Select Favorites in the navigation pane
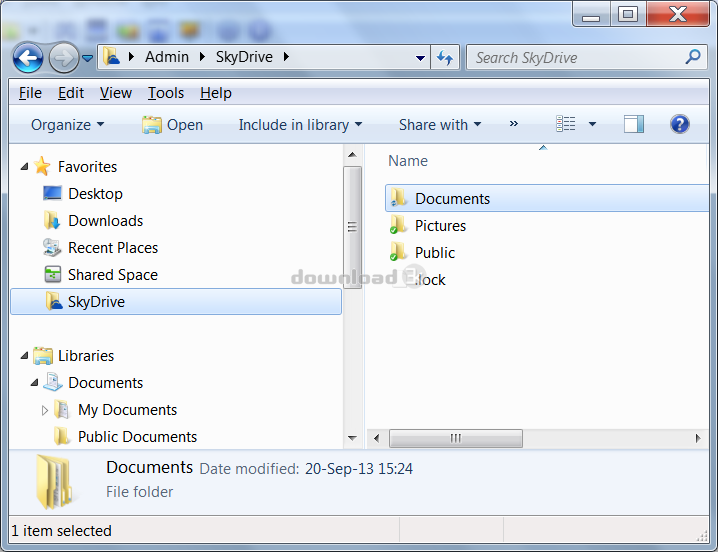This screenshot has width=718, height=552. (87, 167)
